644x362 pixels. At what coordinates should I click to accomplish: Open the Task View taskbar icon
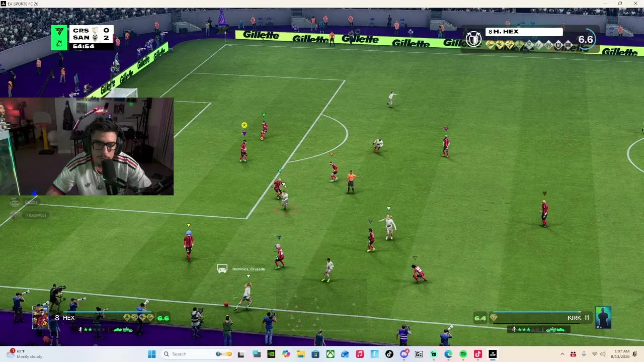(x=241, y=354)
